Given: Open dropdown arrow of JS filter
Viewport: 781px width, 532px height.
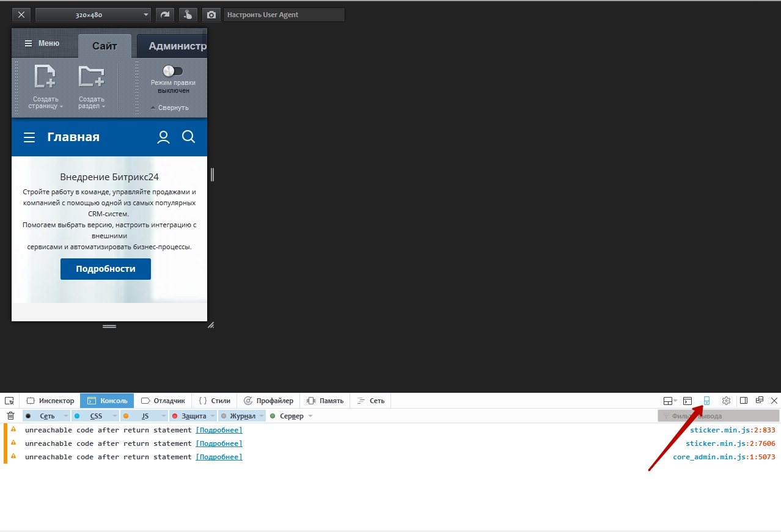Looking at the screenshot, I should [163, 416].
